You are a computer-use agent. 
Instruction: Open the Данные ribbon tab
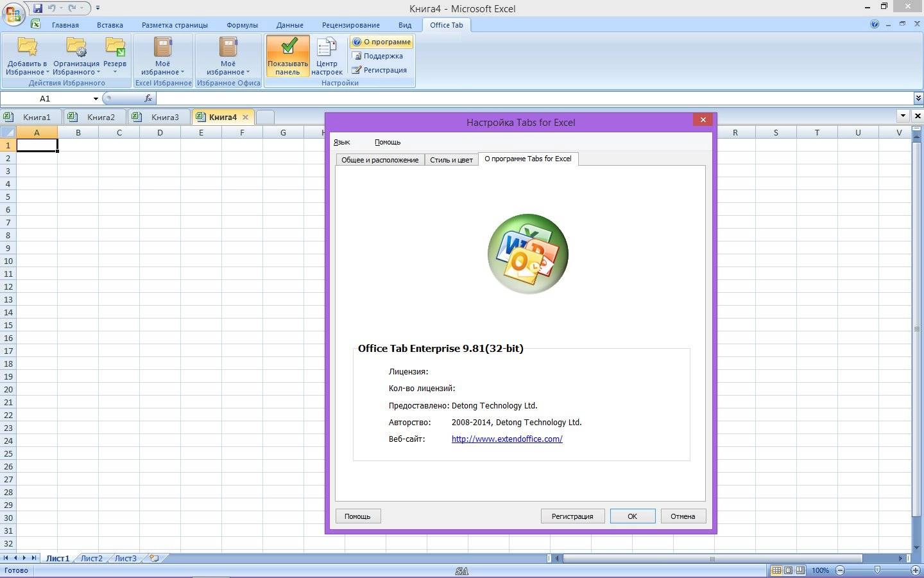[x=290, y=25]
